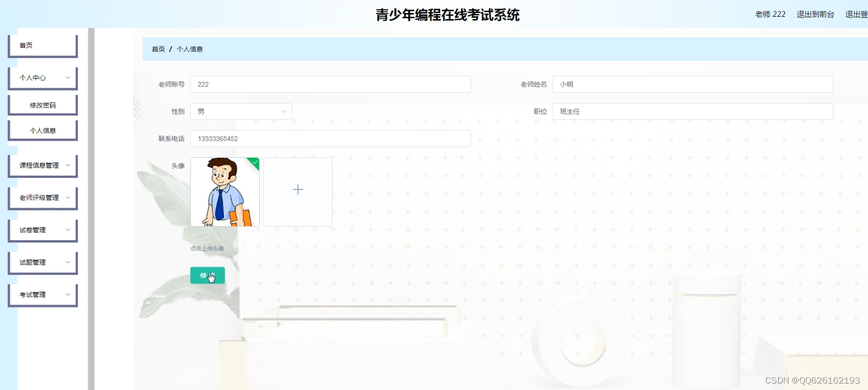Click into the 联系电话 input field

[x=330, y=138]
